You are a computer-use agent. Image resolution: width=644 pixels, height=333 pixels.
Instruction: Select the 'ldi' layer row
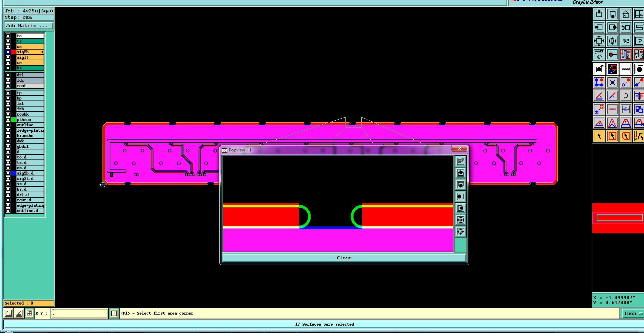30,80
